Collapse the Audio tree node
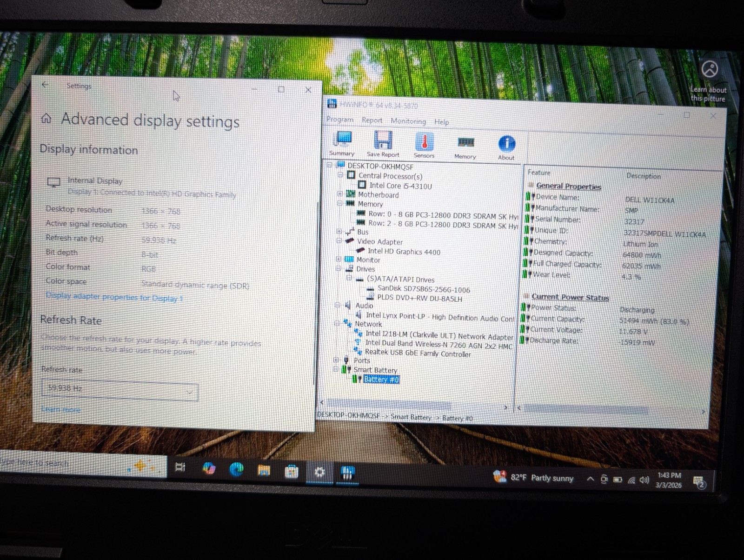 tap(338, 305)
